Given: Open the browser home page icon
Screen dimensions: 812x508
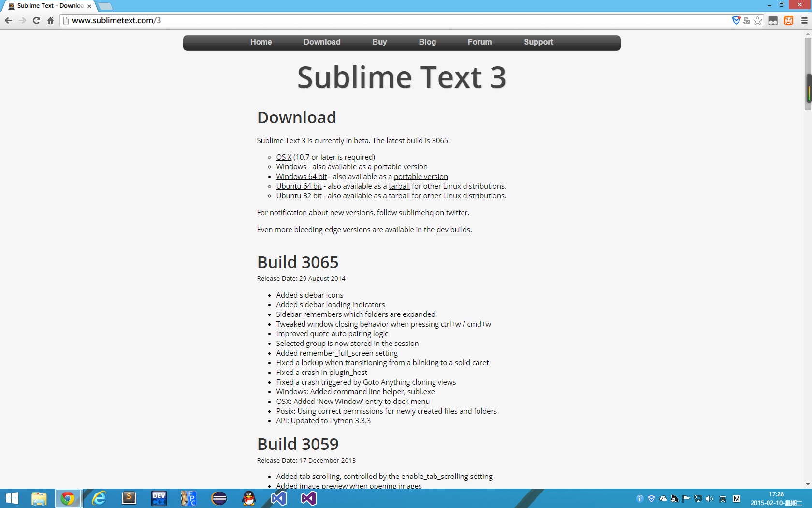Looking at the screenshot, I should click(x=50, y=20).
